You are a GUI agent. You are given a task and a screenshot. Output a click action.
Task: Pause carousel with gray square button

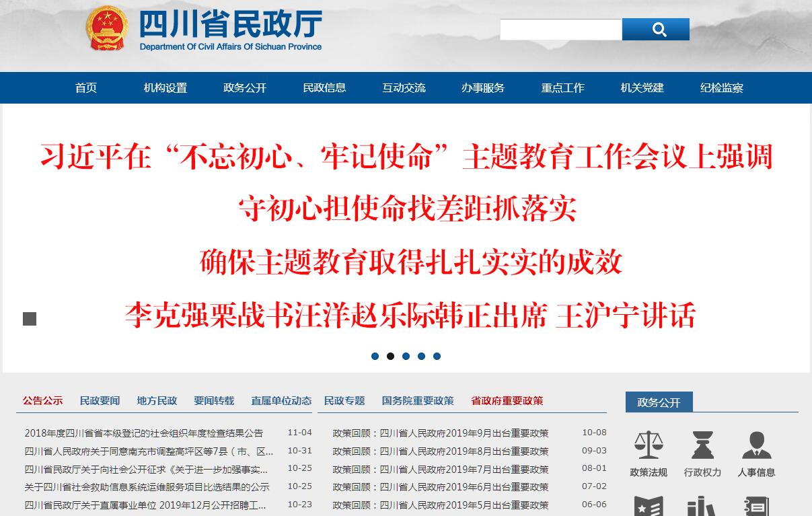(30, 319)
